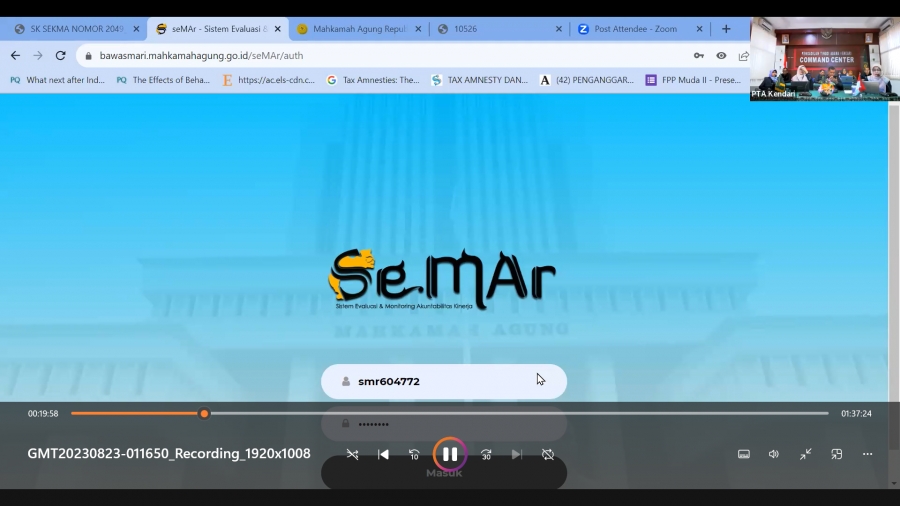Close the Mahkamah Agung tab
This screenshot has height=506, width=900.
click(x=418, y=29)
